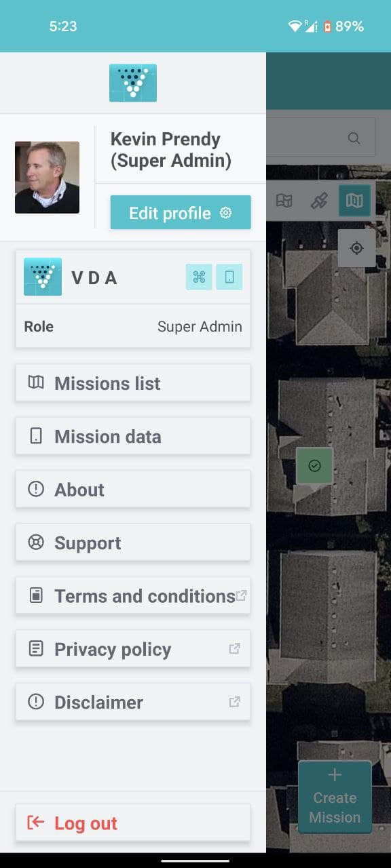This screenshot has width=391, height=868.
Task: Tap the mobile device icon beside VDA
Action: pyautogui.click(x=229, y=277)
